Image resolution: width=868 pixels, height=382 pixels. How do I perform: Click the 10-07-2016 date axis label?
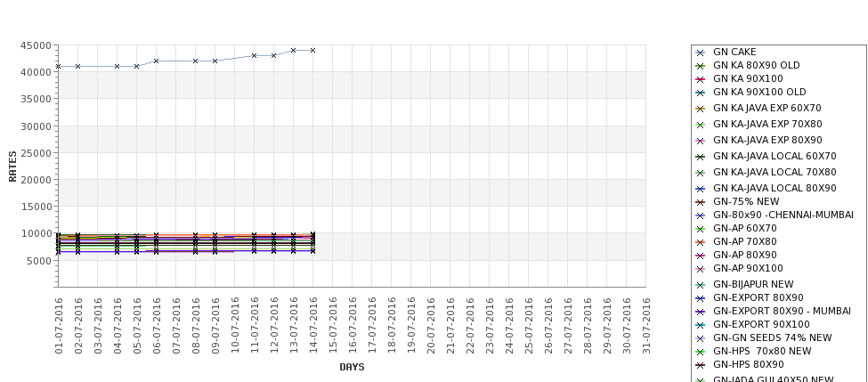click(x=235, y=326)
